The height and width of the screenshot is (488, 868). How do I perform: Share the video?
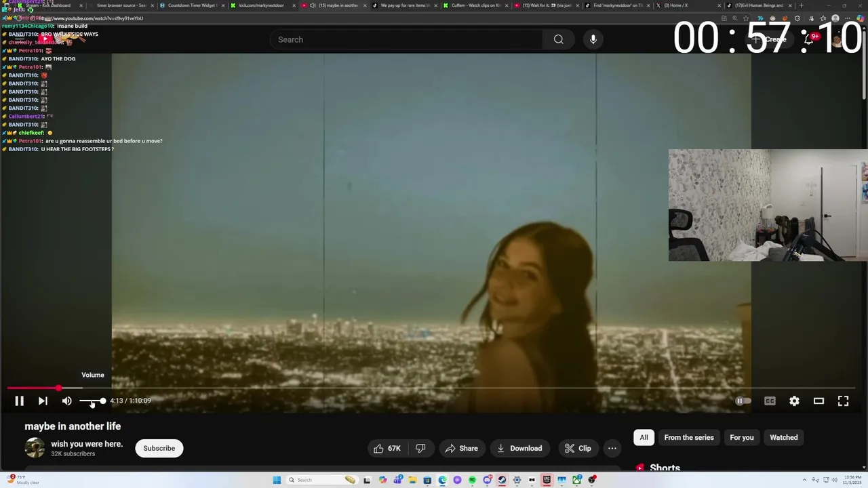pos(461,448)
